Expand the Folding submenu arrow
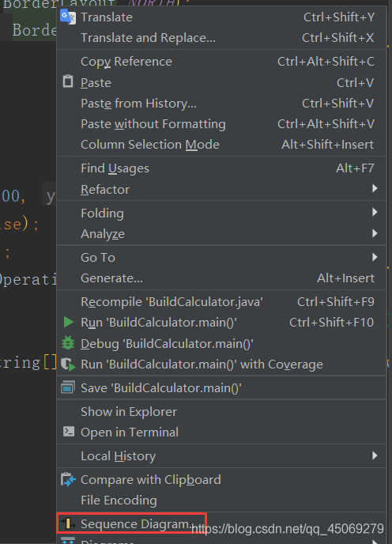 pyautogui.click(x=375, y=212)
